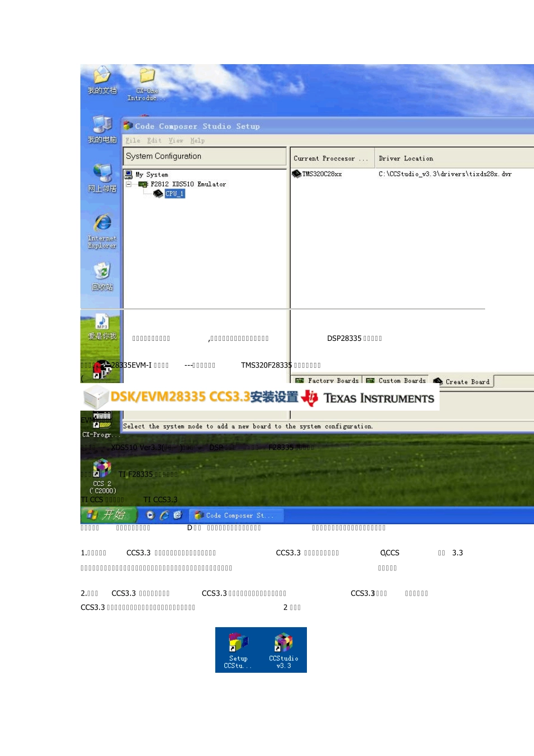Click the Code Composer Studio Setup title bar
The height and width of the screenshot is (756, 534).
pyautogui.click(x=327, y=126)
